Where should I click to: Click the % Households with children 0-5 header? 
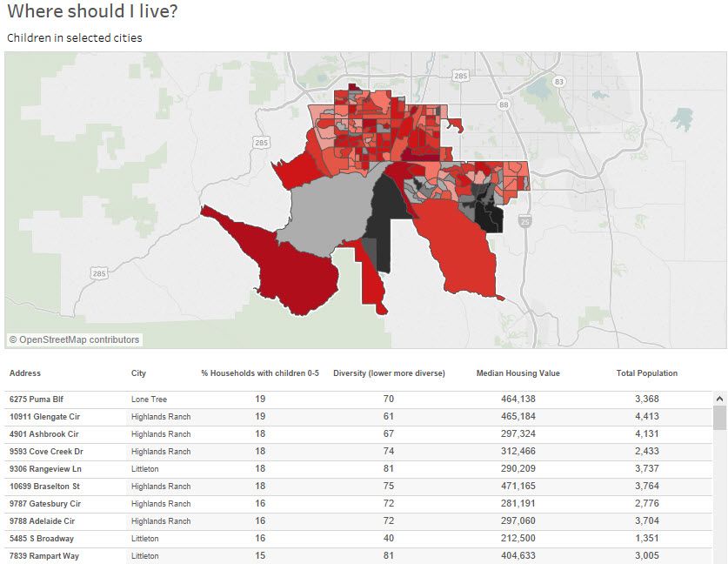260,373
